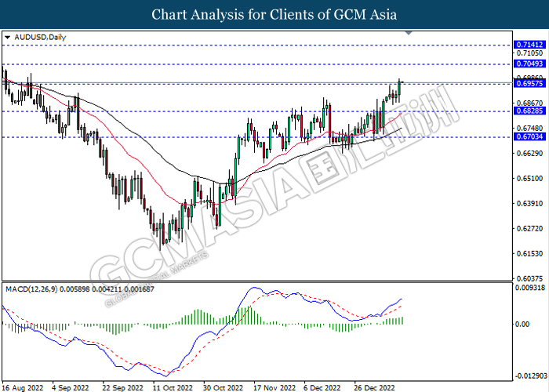Click the 17 Nov 2022 date label

(274, 388)
